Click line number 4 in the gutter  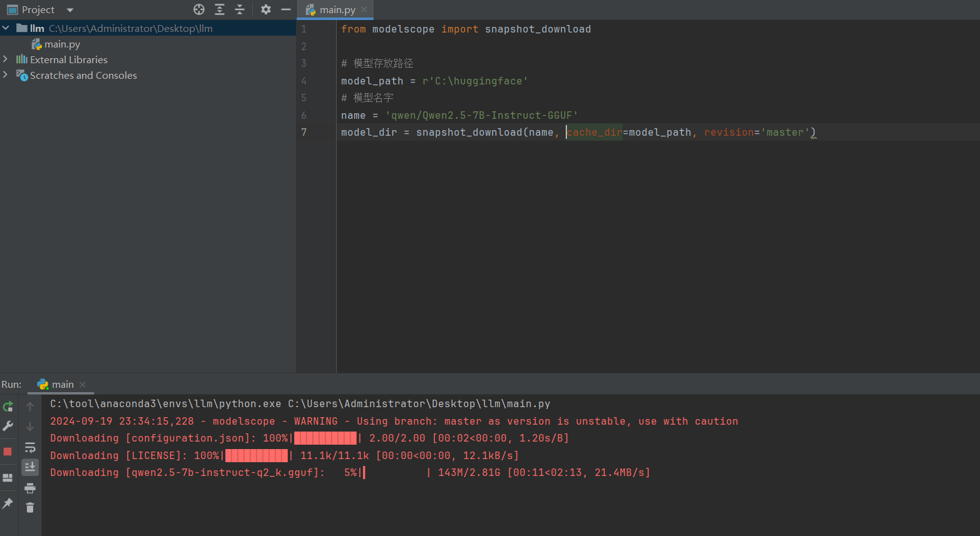pos(304,81)
